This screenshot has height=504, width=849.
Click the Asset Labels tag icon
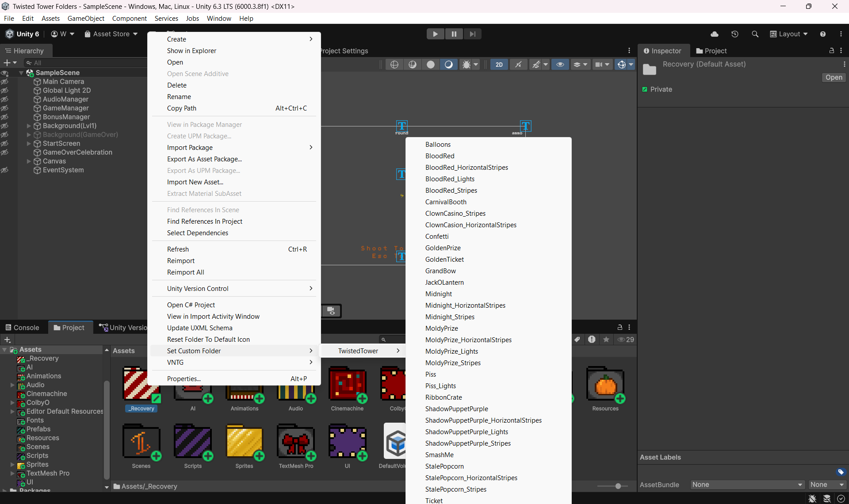tap(841, 472)
